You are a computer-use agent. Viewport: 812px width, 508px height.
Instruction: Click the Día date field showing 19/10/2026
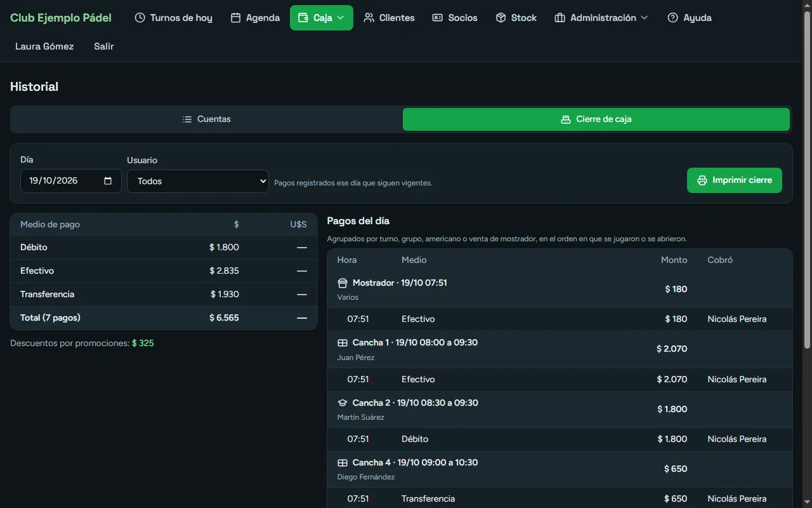click(x=71, y=181)
